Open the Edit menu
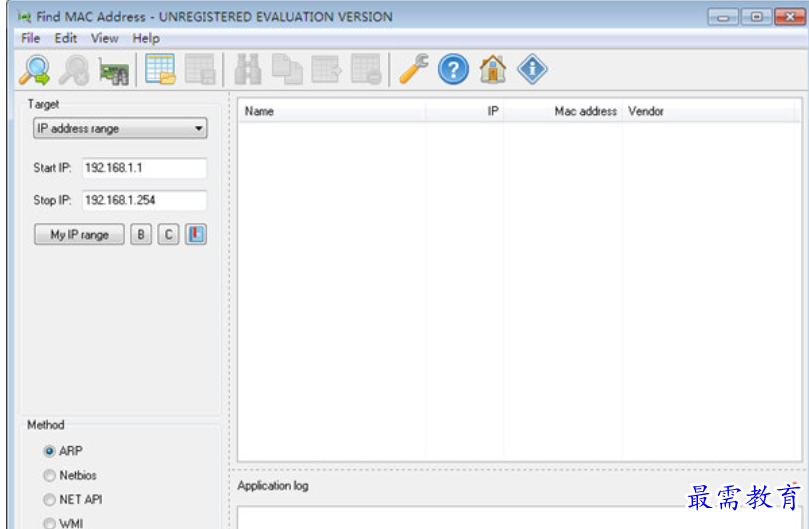The width and height of the screenshot is (809, 529). click(x=66, y=38)
